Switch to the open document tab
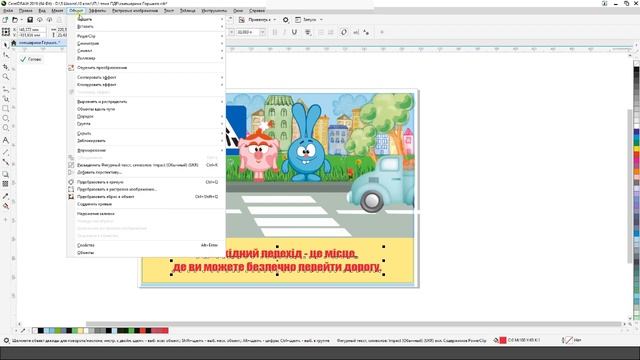640x360 pixels. click(40, 43)
